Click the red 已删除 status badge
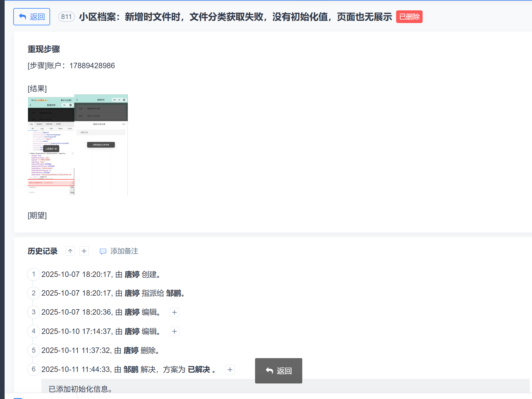Screen dimensions: 532x399 pos(409,16)
